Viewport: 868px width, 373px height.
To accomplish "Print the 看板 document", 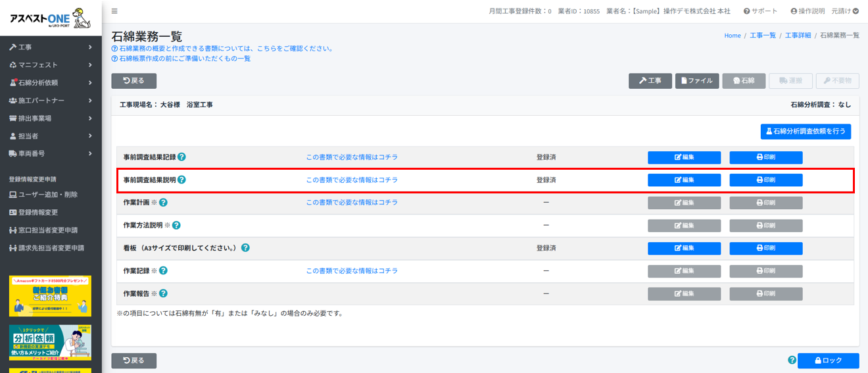I will [765, 249].
